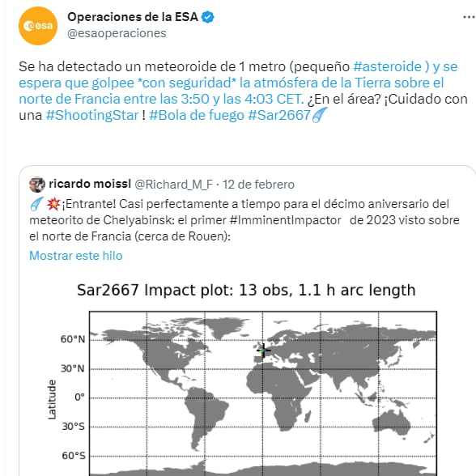Expand thread via Mostrar este hilo
Image resolution: width=476 pixels, height=476 pixels.
pyautogui.click(x=76, y=256)
